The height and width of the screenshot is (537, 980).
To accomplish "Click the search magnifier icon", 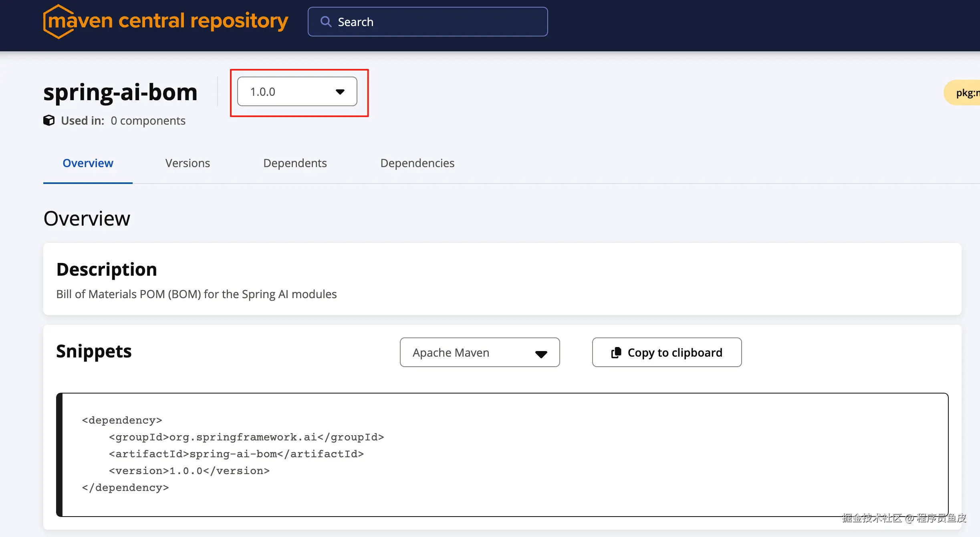I will click(326, 22).
